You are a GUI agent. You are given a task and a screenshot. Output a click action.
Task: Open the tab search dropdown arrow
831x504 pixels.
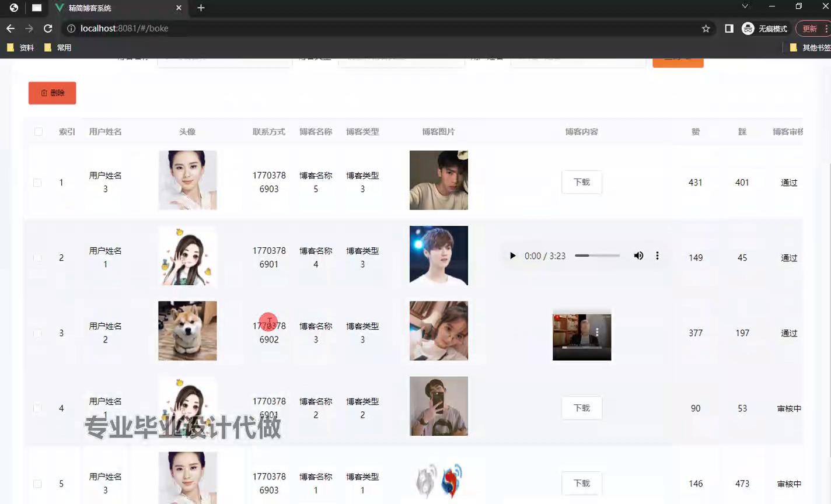(745, 6)
